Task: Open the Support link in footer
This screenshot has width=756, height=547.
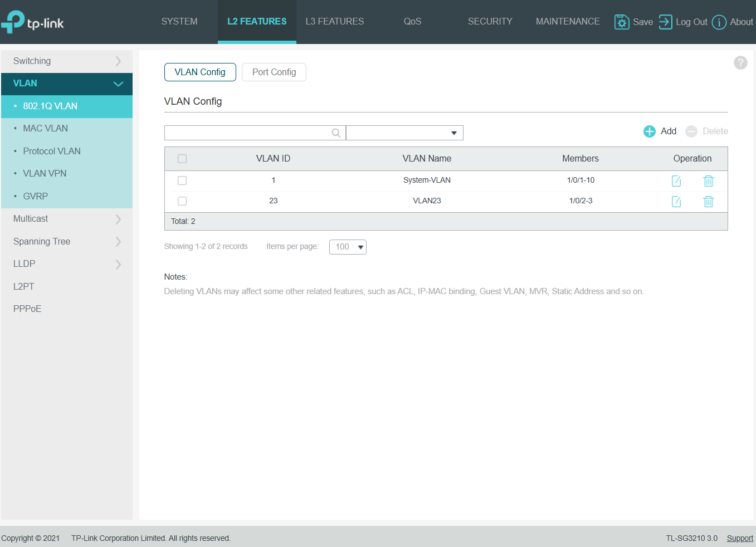Action: 739,538
